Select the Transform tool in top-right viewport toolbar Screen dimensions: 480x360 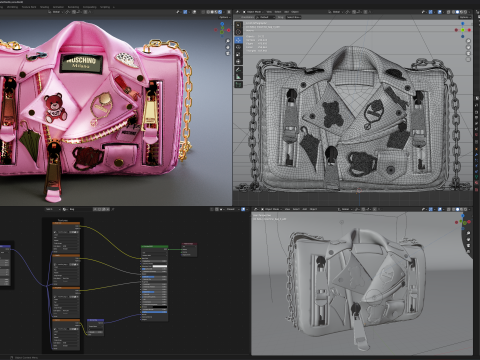click(238, 62)
